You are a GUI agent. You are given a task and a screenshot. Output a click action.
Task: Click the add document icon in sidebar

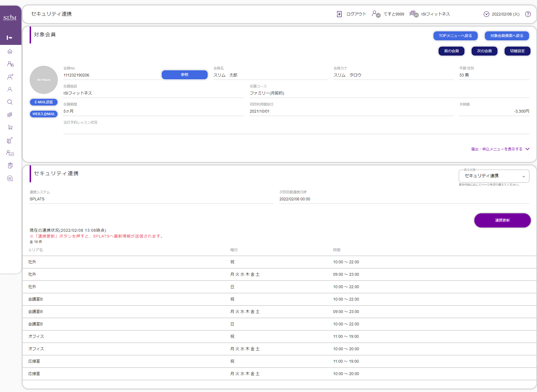10,140
